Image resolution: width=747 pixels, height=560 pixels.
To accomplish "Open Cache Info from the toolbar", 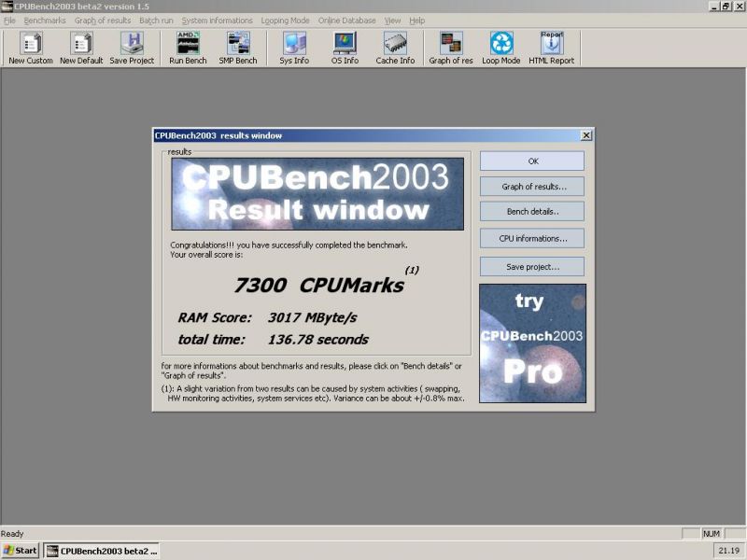I will coord(395,49).
